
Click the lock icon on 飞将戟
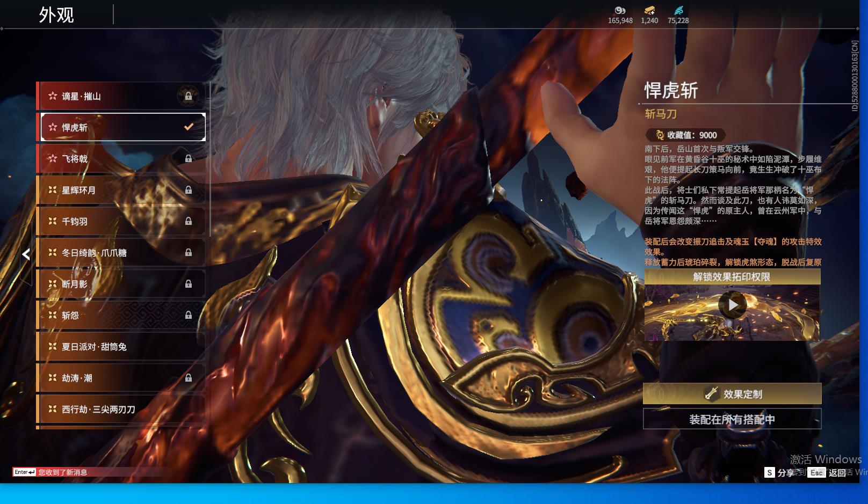coord(189,158)
